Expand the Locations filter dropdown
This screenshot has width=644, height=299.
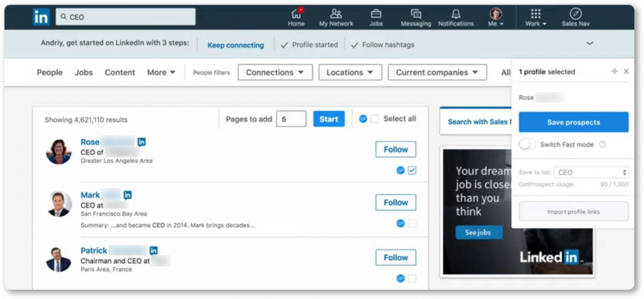350,72
